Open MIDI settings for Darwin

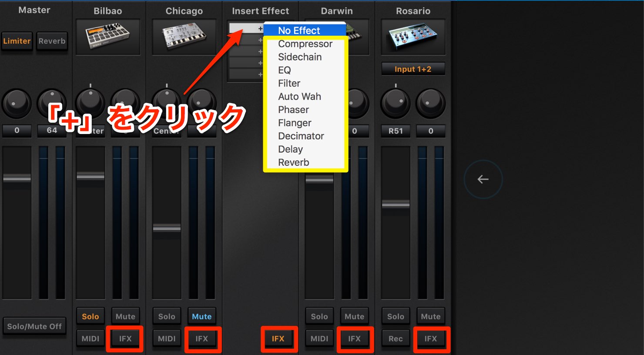[x=319, y=338]
